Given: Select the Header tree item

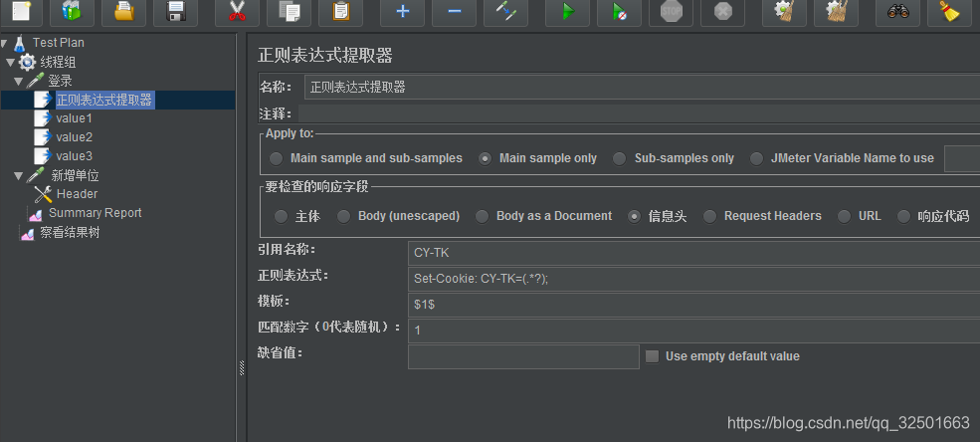Looking at the screenshot, I should tap(77, 194).
